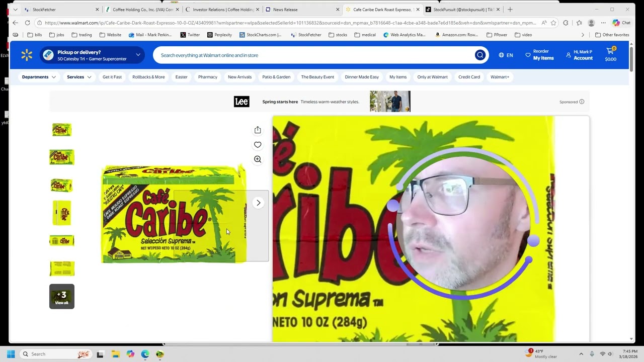Click the Walmart search input field

tap(314, 55)
